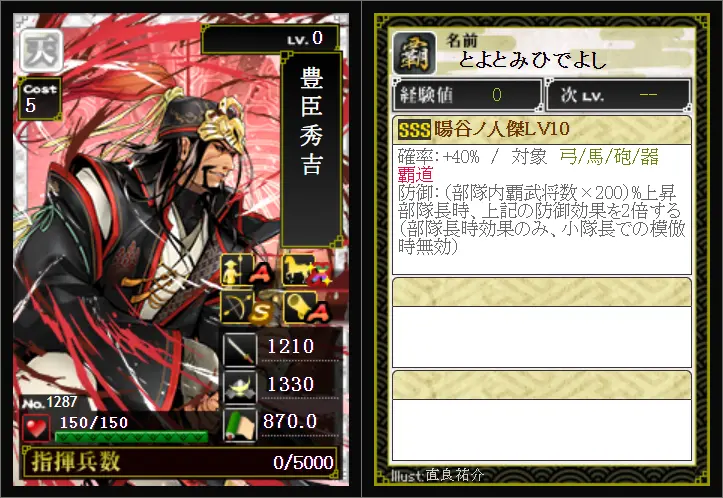
Task: Click the 覇 faction emblem icon
Action: [x=414, y=54]
